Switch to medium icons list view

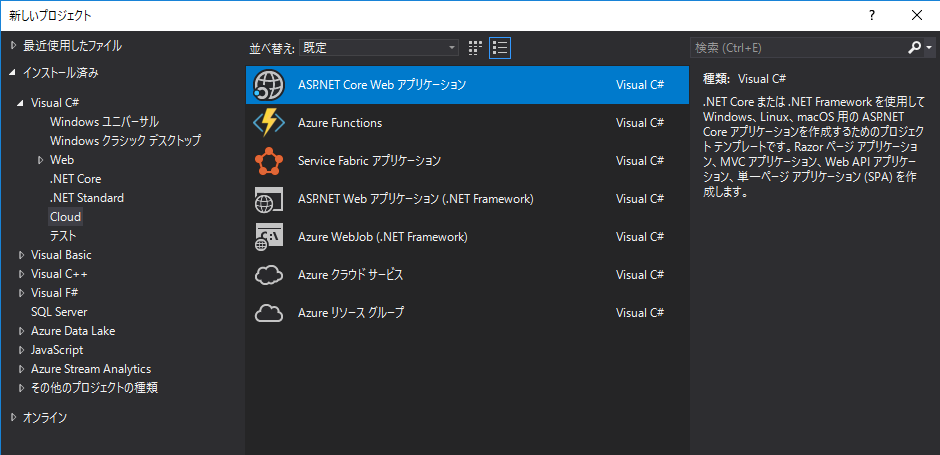click(x=499, y=48)
